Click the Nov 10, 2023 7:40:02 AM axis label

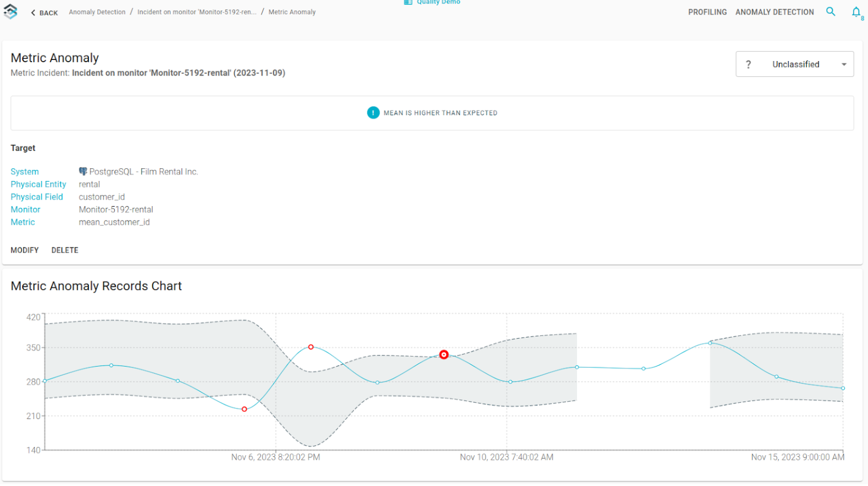click(x=506, y=457)
